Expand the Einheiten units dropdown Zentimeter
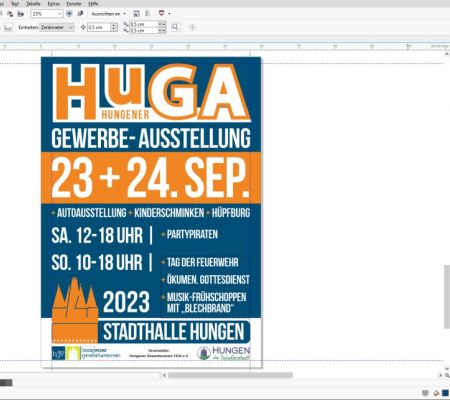450x400 pixels. pos(57,27)
